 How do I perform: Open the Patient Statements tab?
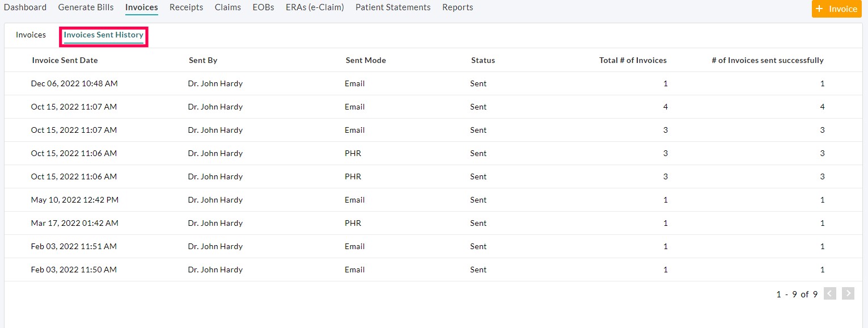(x=392, y=7)
